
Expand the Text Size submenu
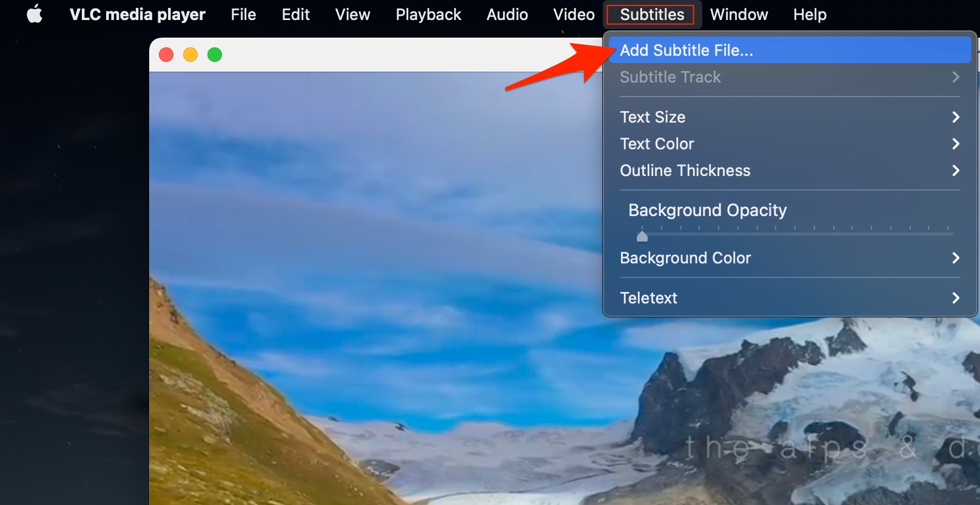coord(790,117)
